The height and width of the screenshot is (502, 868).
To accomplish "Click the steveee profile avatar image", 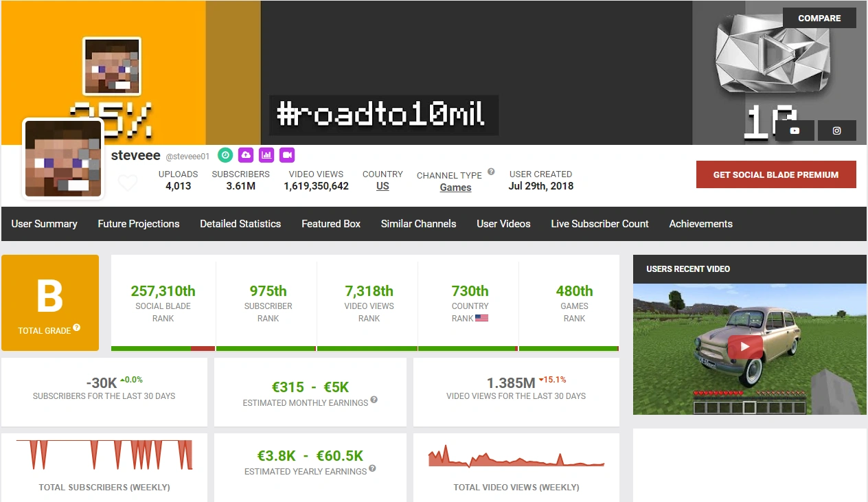I will click(63, 159).
